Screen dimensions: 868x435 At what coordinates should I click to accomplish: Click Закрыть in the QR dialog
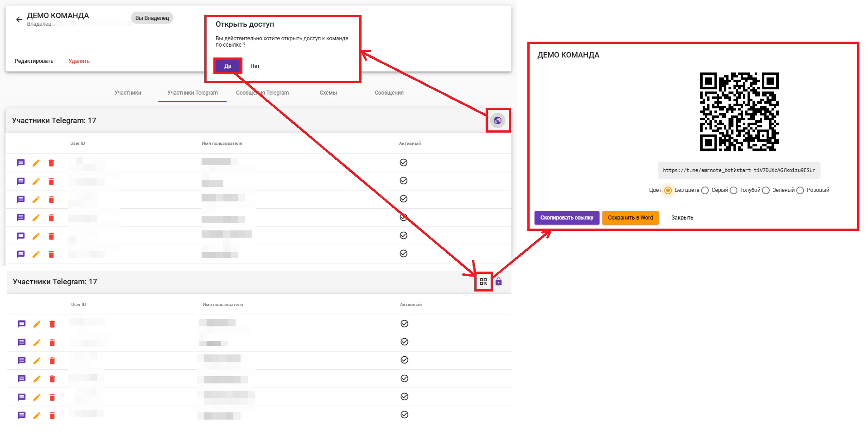pos(682,218)
